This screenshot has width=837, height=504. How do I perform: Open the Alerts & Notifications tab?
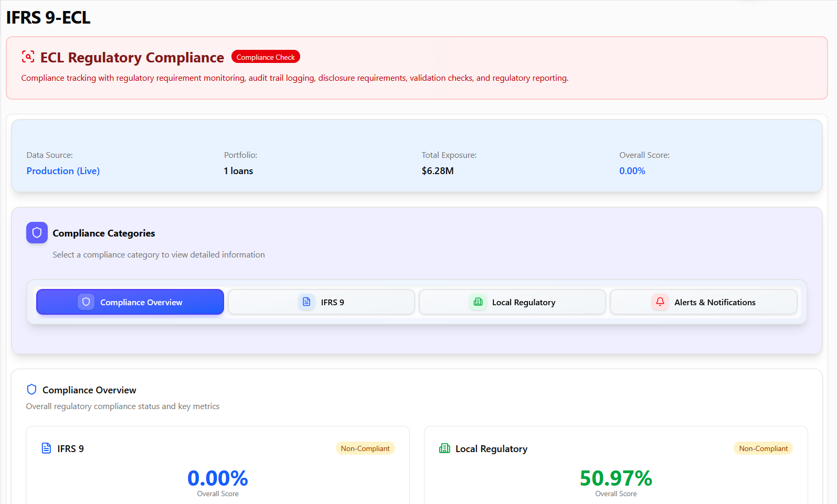pyautogui.click(x=703, y=302)
